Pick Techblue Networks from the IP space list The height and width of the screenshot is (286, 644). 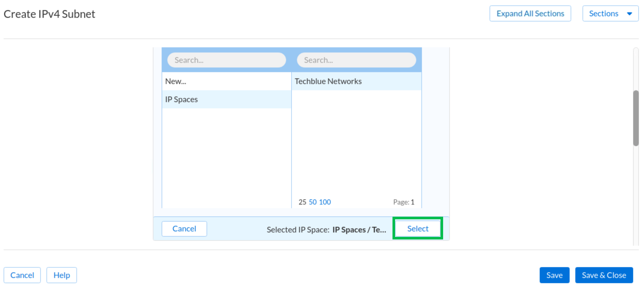328,81
